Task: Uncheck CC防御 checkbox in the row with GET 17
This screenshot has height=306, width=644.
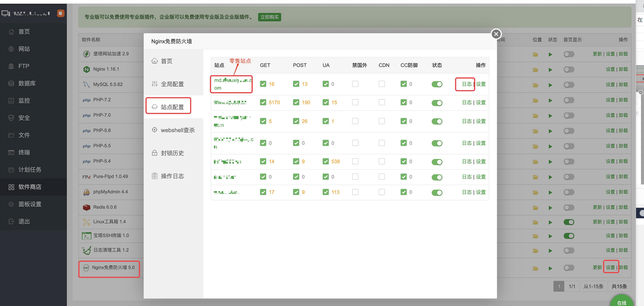Action: click(x=404, y=192)
